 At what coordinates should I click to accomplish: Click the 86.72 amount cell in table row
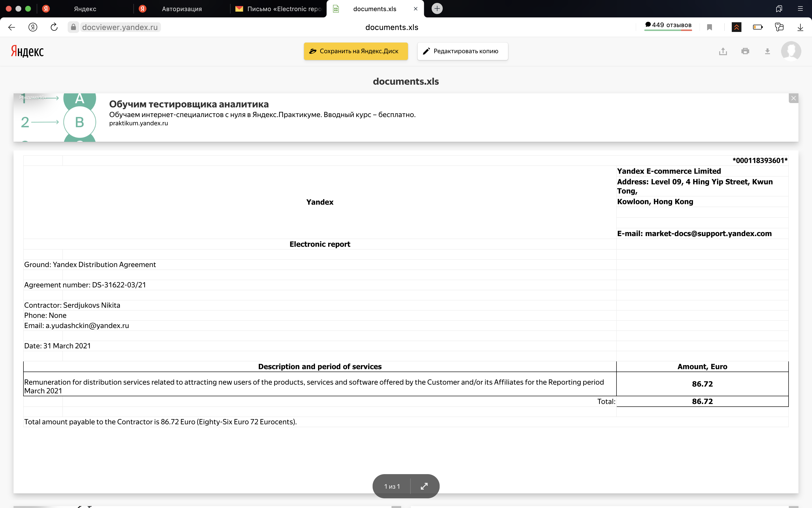[702, 384]
